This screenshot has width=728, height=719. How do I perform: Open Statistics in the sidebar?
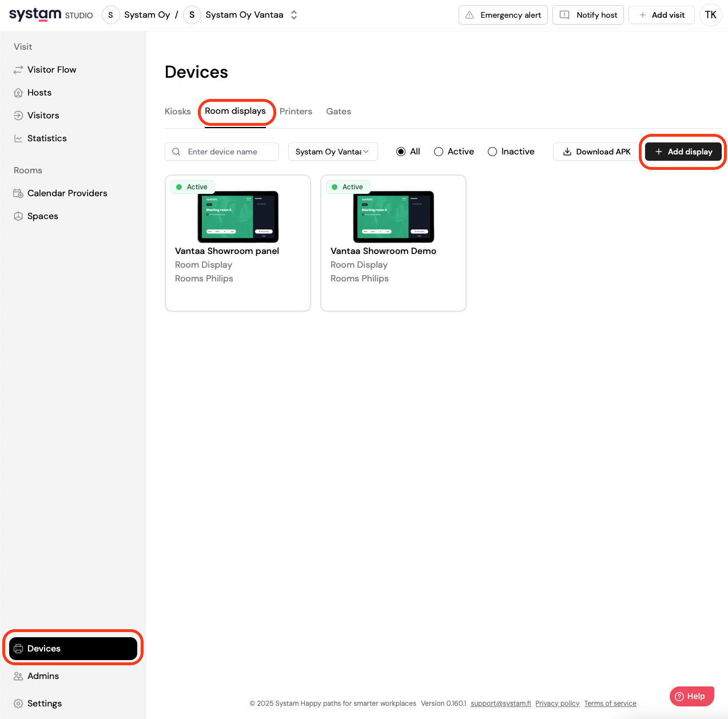(73, 138)
